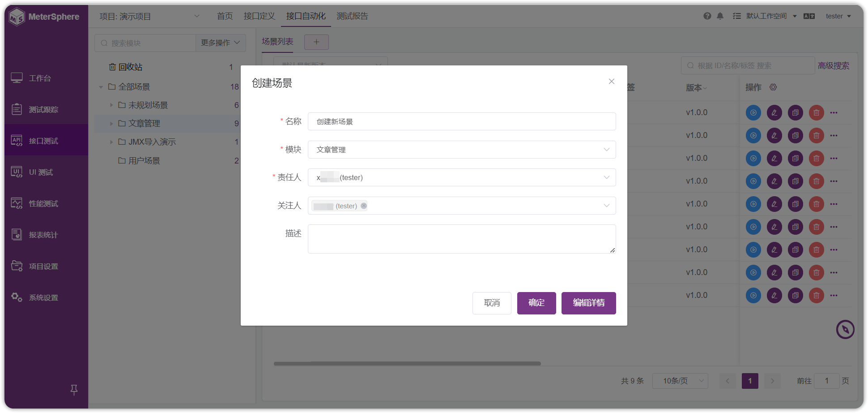Click the 取消 button
Image resolution: width=868 pixels, height=413 pixels.
pos(492,303)
